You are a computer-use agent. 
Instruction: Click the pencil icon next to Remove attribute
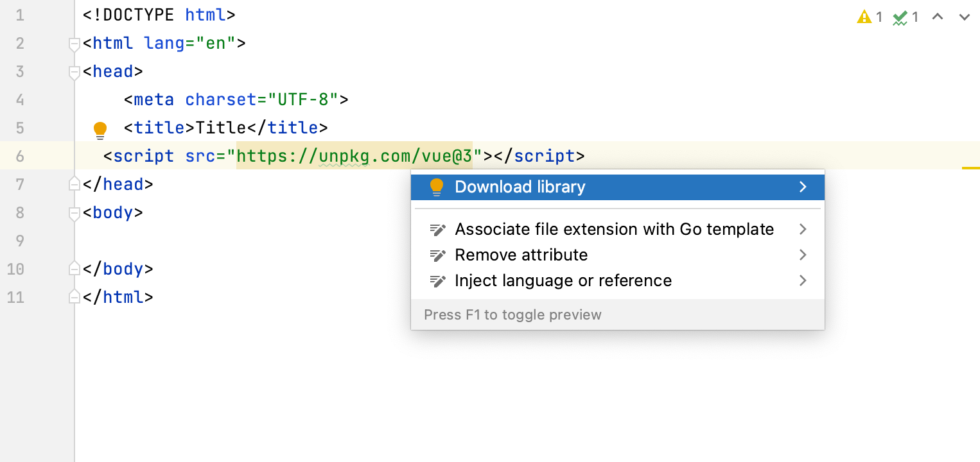[x=437, y=255]
